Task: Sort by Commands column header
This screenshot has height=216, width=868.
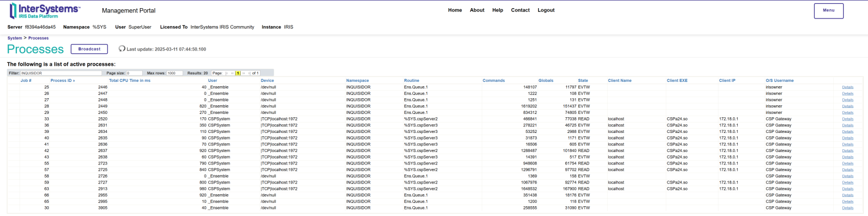Action: point(494,80)
